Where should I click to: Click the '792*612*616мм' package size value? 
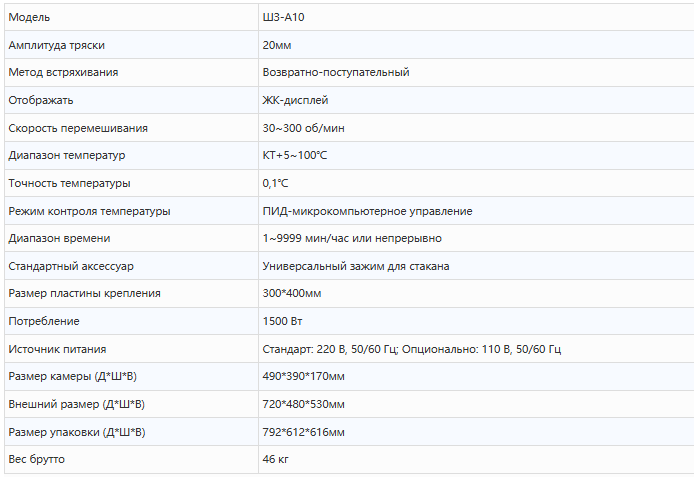tap(303, 432)
